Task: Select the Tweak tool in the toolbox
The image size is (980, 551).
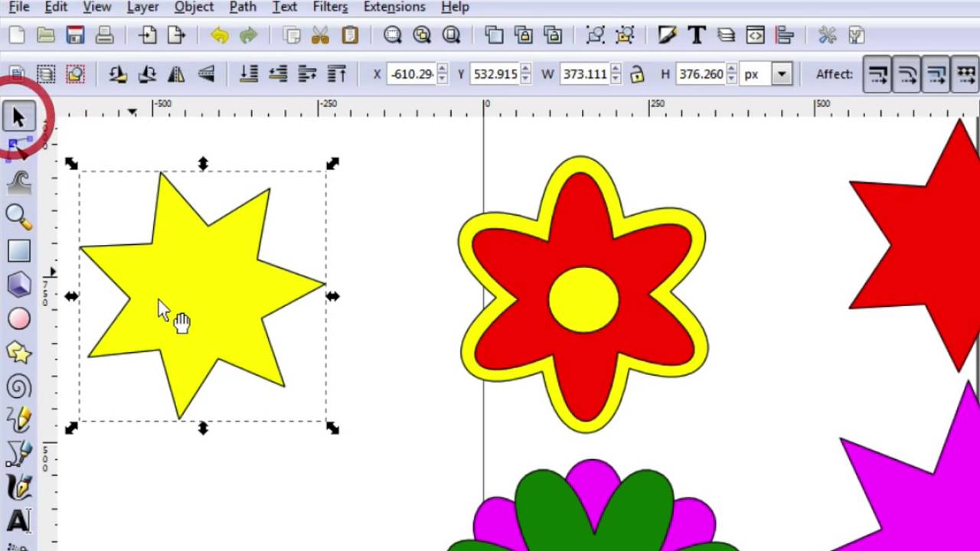Action: click(x=18, y=183)
